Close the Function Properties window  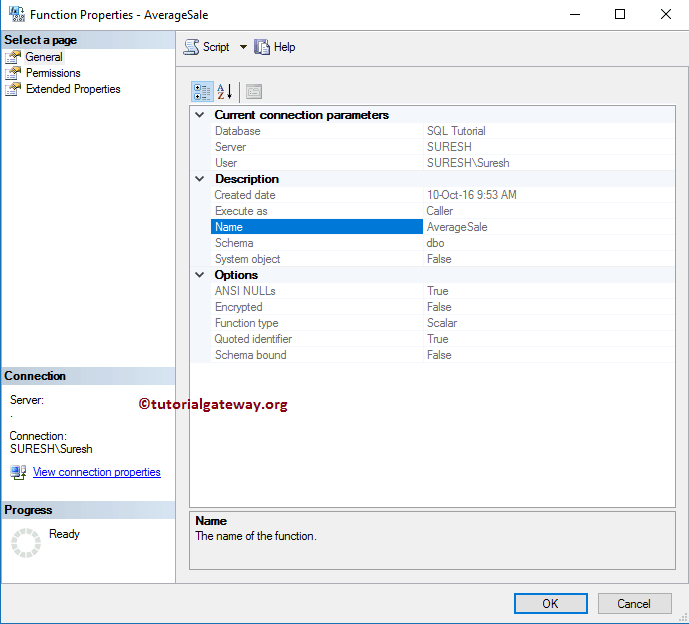[x=666, y=14]
